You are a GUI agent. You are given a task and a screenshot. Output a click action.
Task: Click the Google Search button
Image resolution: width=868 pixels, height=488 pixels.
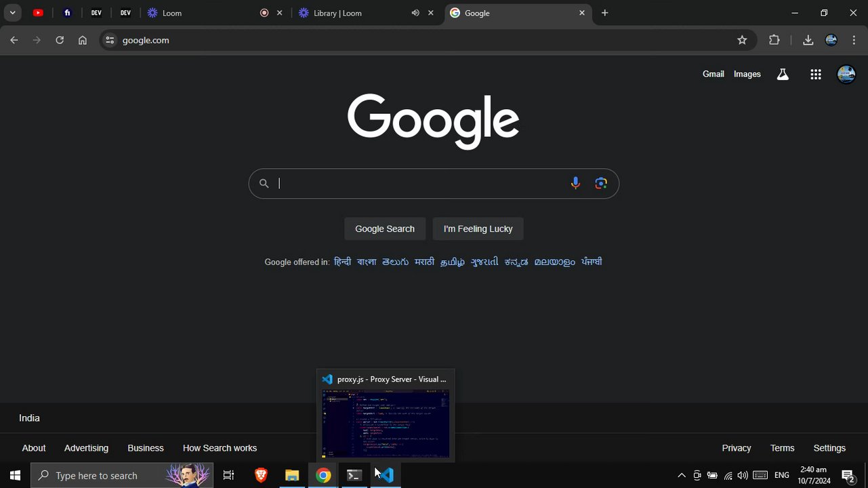point(385,228)
